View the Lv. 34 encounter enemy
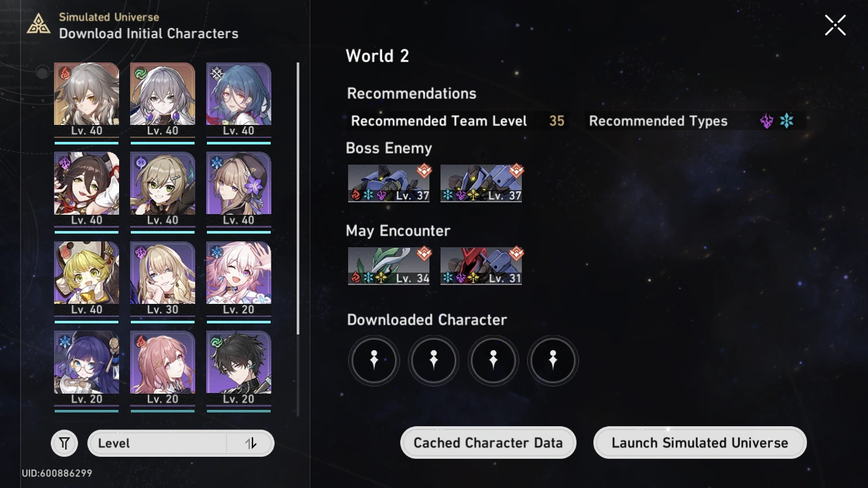Viewport: 868px width, 488px height. 389,265
